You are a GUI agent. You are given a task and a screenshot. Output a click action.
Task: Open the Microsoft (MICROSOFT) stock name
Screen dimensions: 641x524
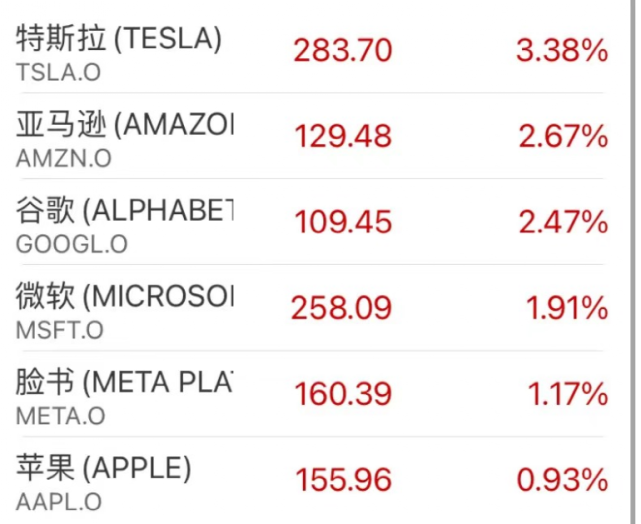pyautogui.click(x=125, y=297)
